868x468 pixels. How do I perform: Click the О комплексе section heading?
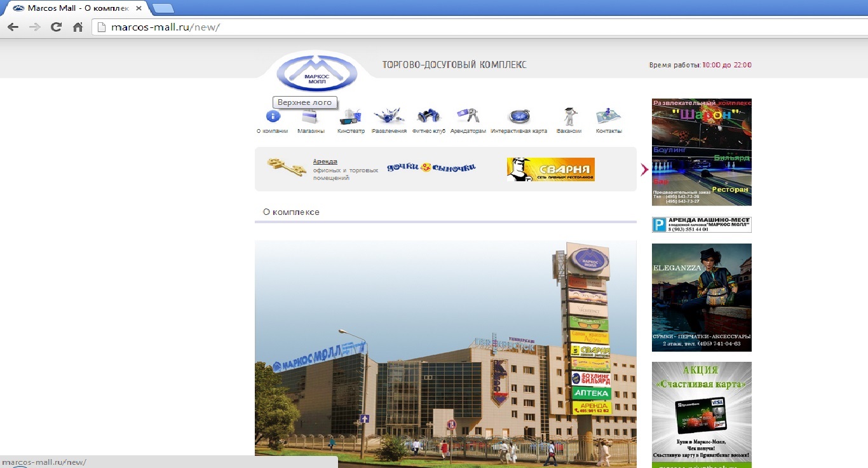tap(291, 212)
